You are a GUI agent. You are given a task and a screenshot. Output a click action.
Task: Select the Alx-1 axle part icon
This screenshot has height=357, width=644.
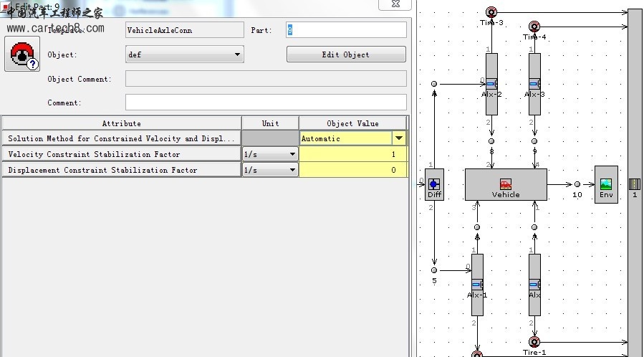pyautogui.click(x=477, y=285)
